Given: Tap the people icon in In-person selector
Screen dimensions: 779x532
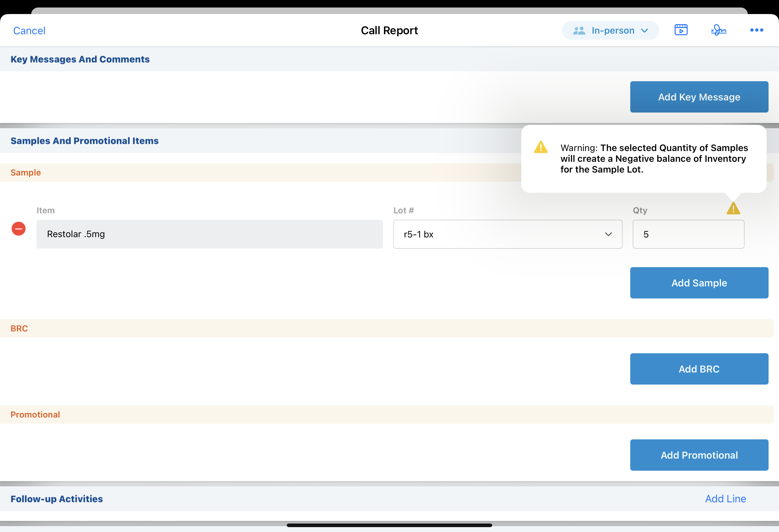Looking at the screenshot, I should pyautogui.click(x=579, y=31).
